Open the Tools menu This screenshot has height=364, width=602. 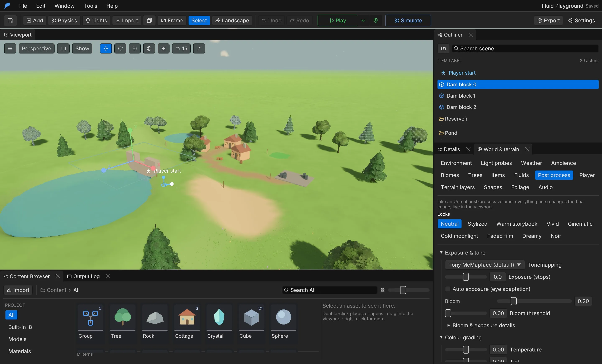point(90,6)
